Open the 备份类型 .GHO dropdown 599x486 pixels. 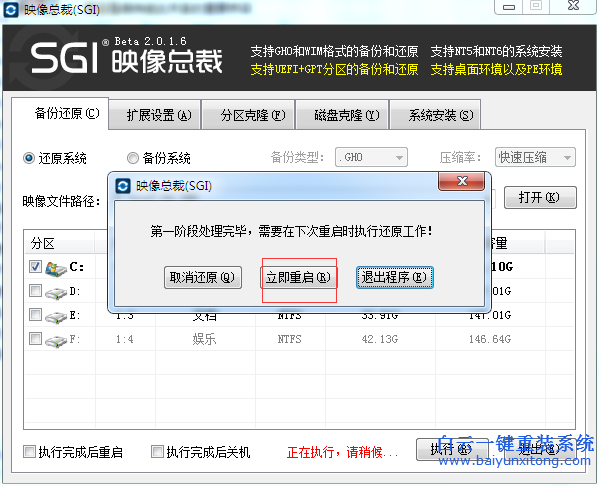coord(371,157)
